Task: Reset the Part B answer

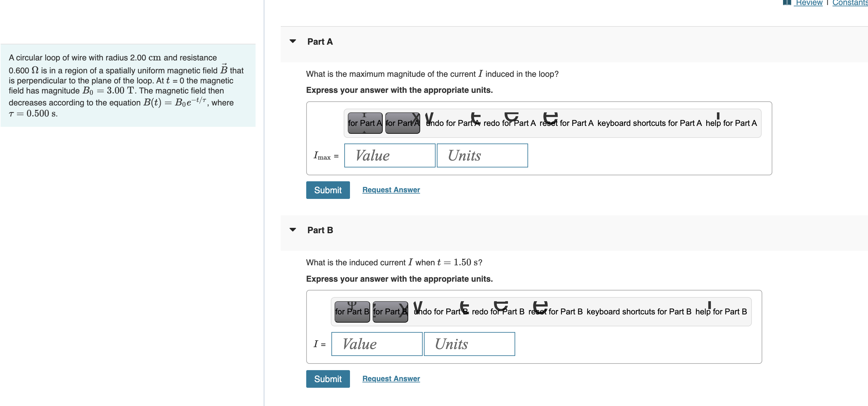Action: point(555,312)
